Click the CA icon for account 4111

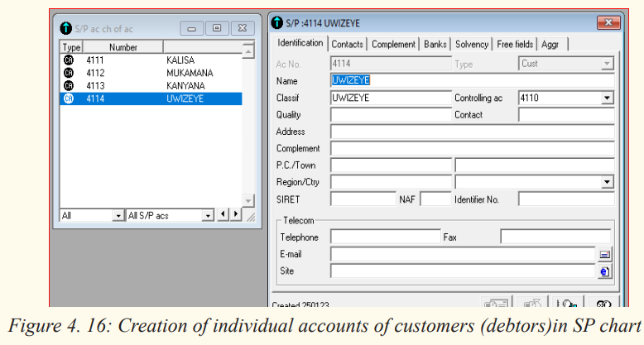pyautogui.click(x=69, y=60)
